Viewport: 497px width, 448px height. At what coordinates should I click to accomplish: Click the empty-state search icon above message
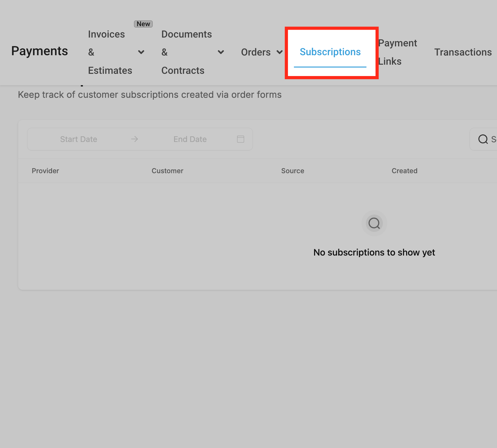(374, 223)
